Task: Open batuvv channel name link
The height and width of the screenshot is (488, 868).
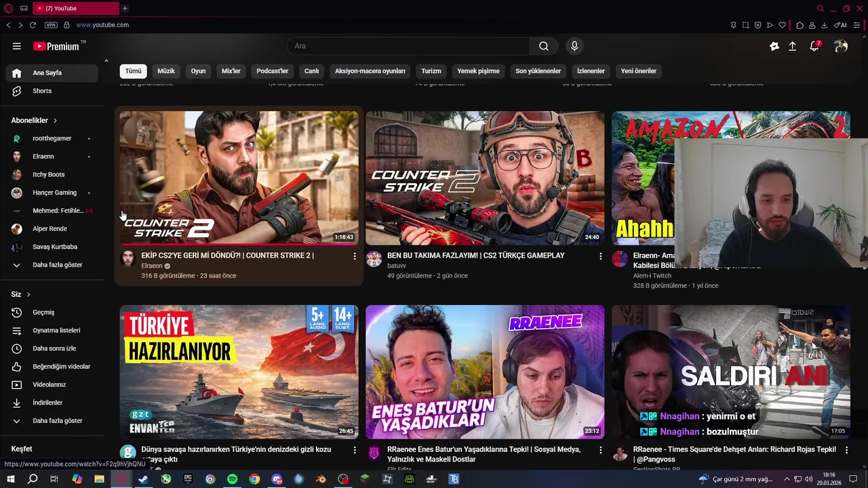Action: click(x=397, y=266)
